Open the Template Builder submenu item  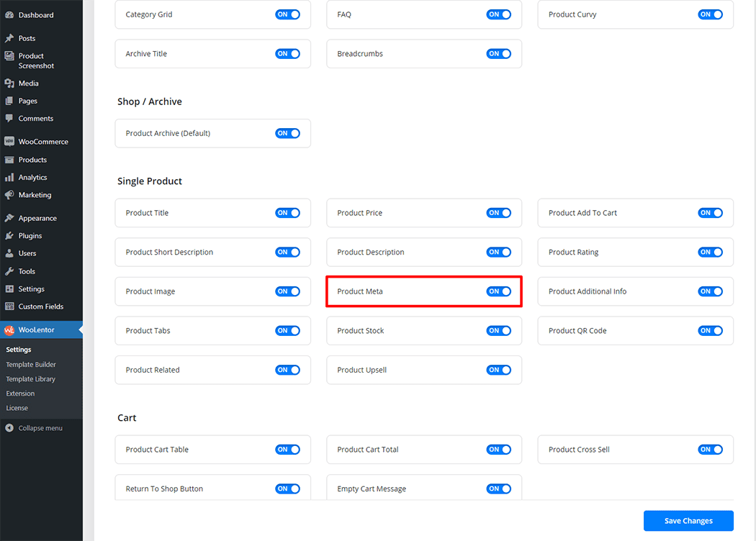click(x=31, y=365)
